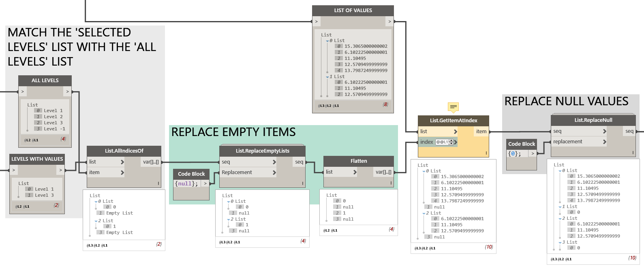
Task: Click LIST OF VALUES input port arrow
Action: pos(317,21)
